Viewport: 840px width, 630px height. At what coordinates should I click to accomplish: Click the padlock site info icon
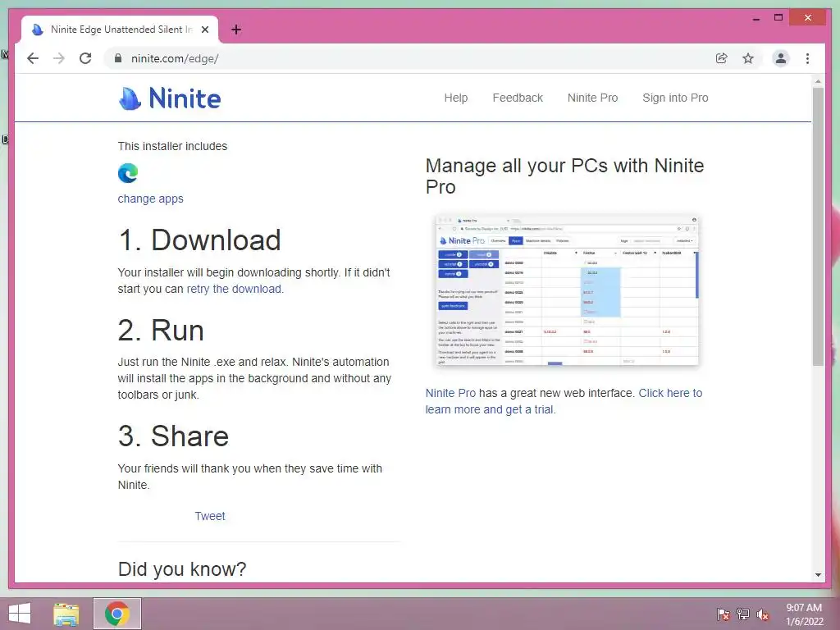tap(118, 58)
